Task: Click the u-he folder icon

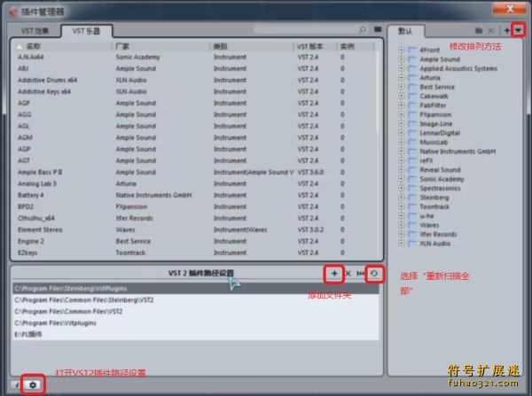Action: (412, 216)
